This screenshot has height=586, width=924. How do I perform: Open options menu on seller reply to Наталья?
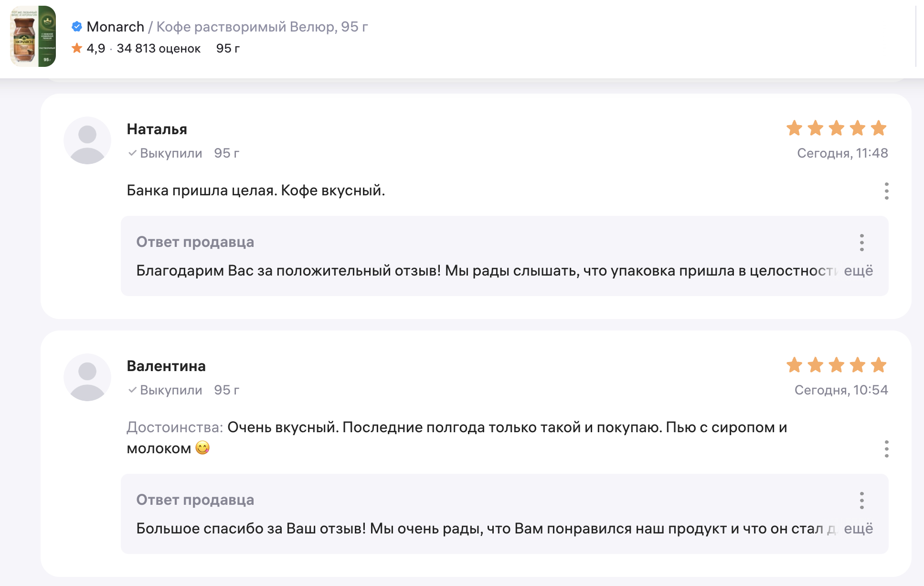point(861,243)
